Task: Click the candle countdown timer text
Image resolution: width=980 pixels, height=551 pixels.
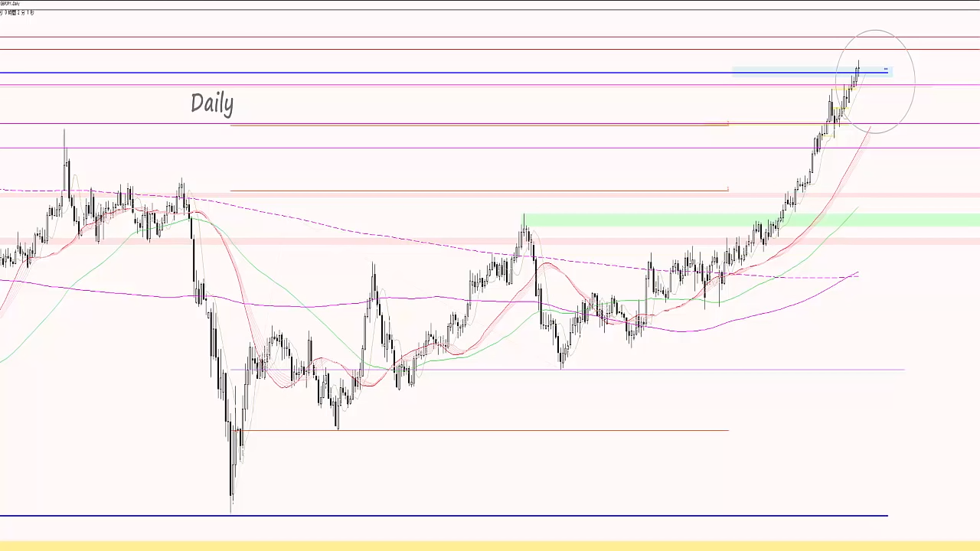Action: [x=17, y=12]
